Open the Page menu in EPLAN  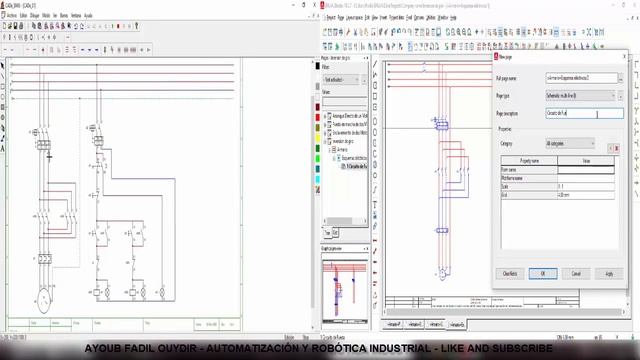(340, 18)
